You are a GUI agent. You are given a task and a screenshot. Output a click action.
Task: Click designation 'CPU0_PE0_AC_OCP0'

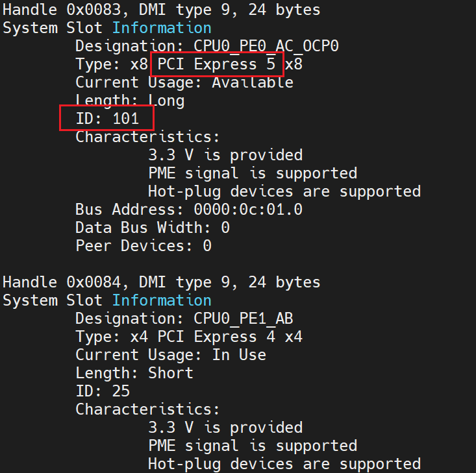[x=266, y=46]
